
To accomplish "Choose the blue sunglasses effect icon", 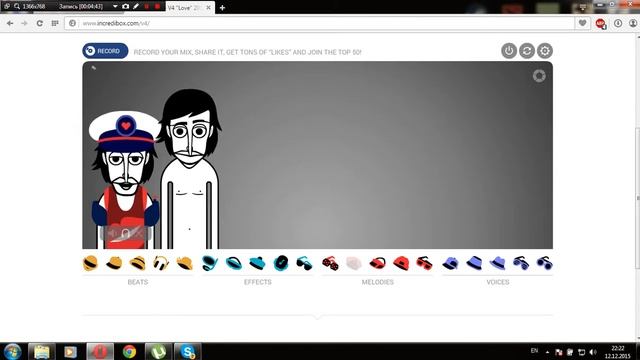I will (x=304, y=263).
